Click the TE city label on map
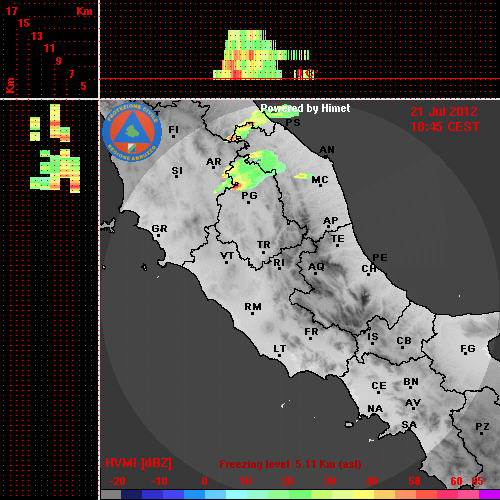The height and width of the screenshot is (500, 500). (x=338, y=239)
